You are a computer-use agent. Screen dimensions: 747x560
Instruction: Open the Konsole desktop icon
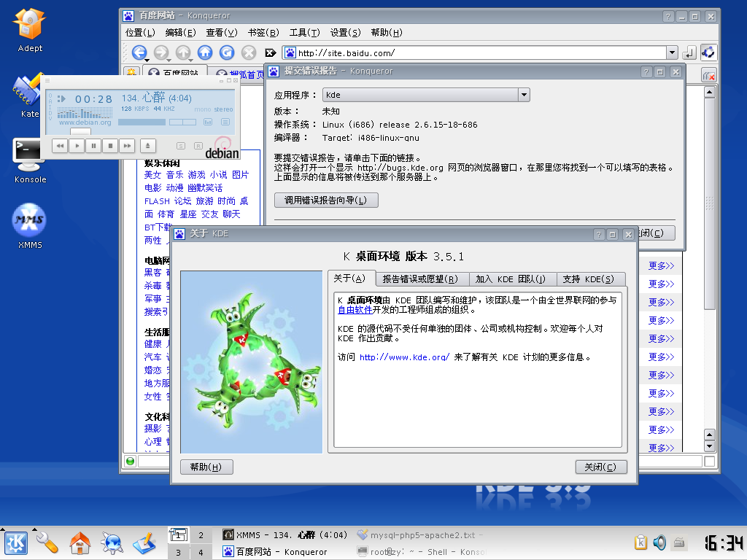(x=29, y=160)
